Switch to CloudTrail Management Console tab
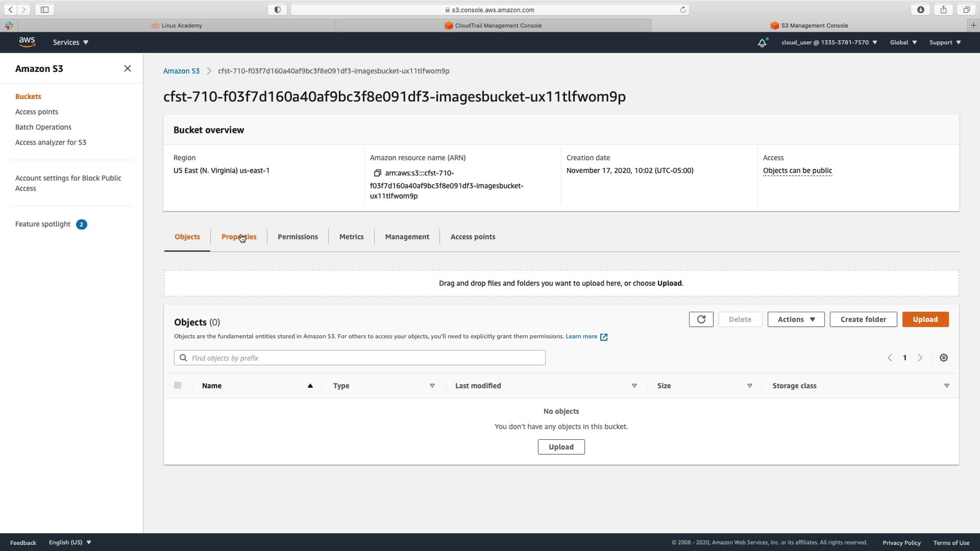This screenshot has height=551, width=980. pyautogui.click(x=493, y=25)
